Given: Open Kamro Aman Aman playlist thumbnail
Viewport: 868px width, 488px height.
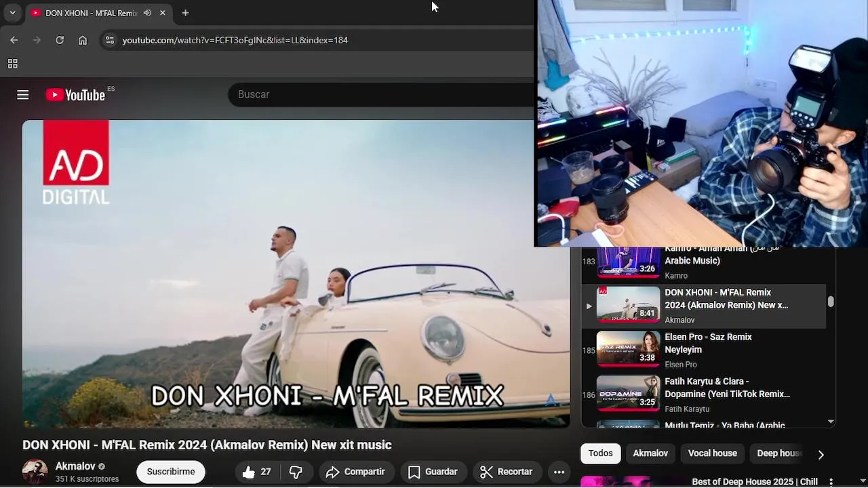Looking at the screenshot, I should coord(628,262).
